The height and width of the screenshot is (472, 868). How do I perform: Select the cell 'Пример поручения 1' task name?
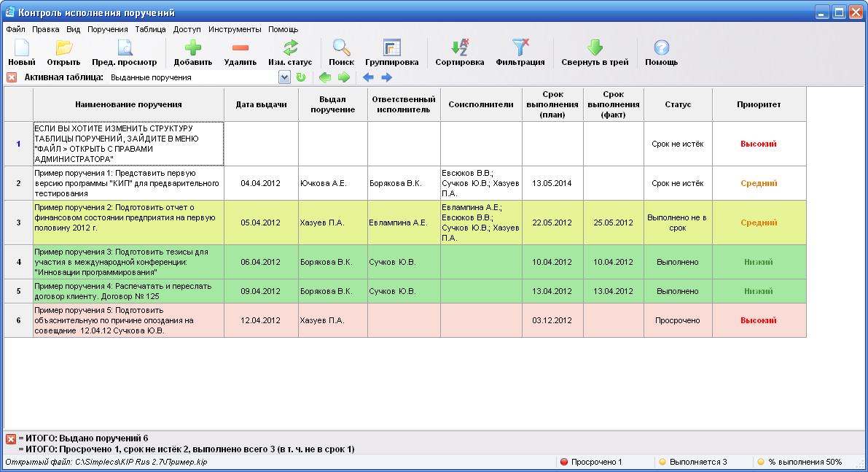tap(128, 183)
